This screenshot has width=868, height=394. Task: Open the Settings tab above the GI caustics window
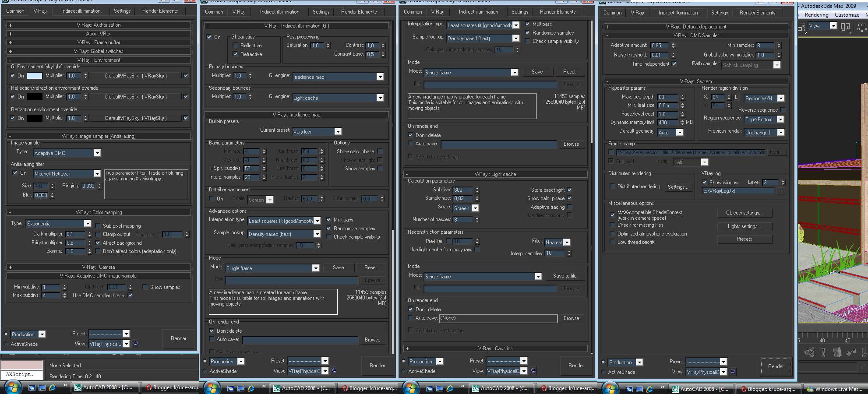[x=321, y=12]
